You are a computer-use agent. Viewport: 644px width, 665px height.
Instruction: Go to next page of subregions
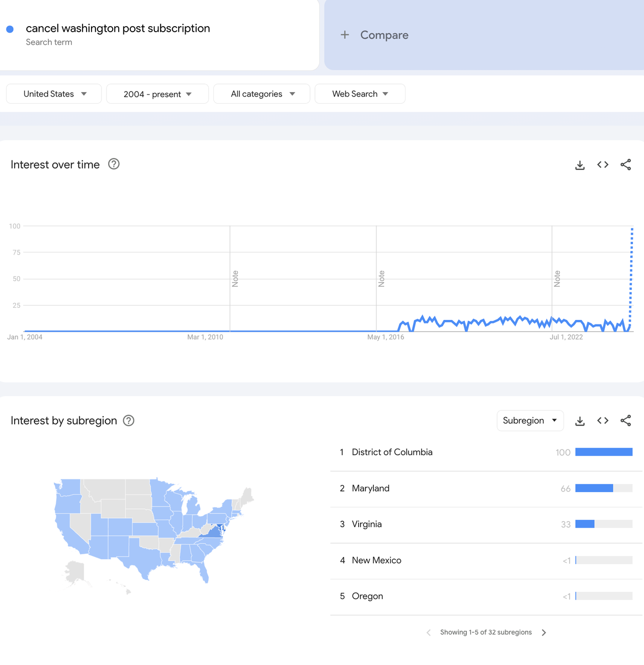pos(544,633)
